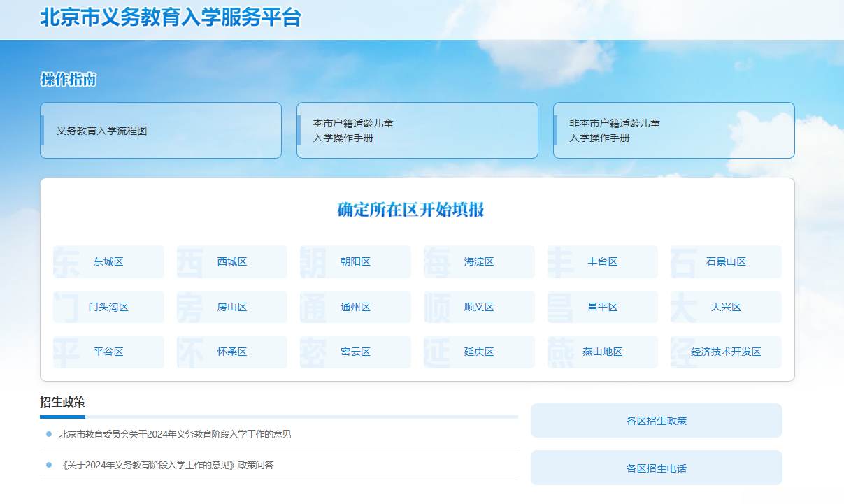
Task: Select 东城区 district
Action: click(x=108, y=261)
